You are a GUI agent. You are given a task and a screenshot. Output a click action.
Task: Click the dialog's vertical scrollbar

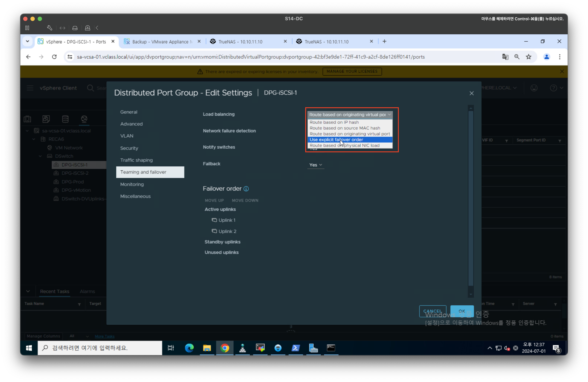point(471,197)
